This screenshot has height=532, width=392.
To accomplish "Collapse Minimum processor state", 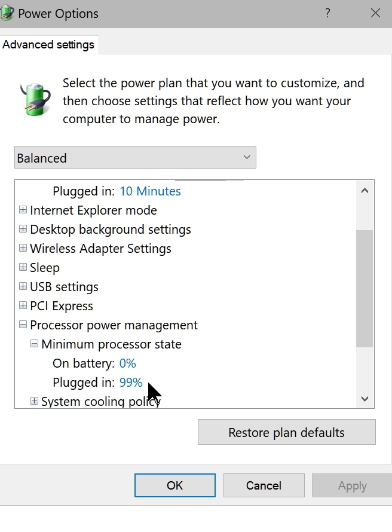I will coord(34,344).
